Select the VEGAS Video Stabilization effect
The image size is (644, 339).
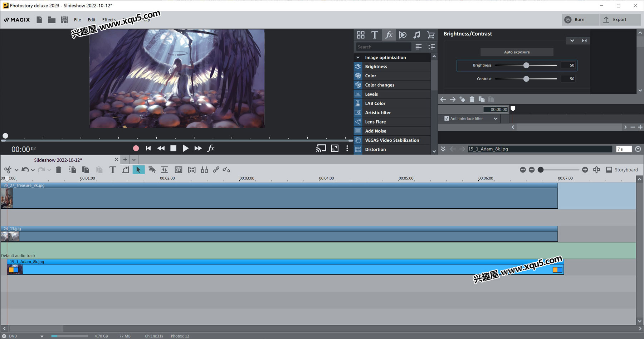[x=392, y=140]
